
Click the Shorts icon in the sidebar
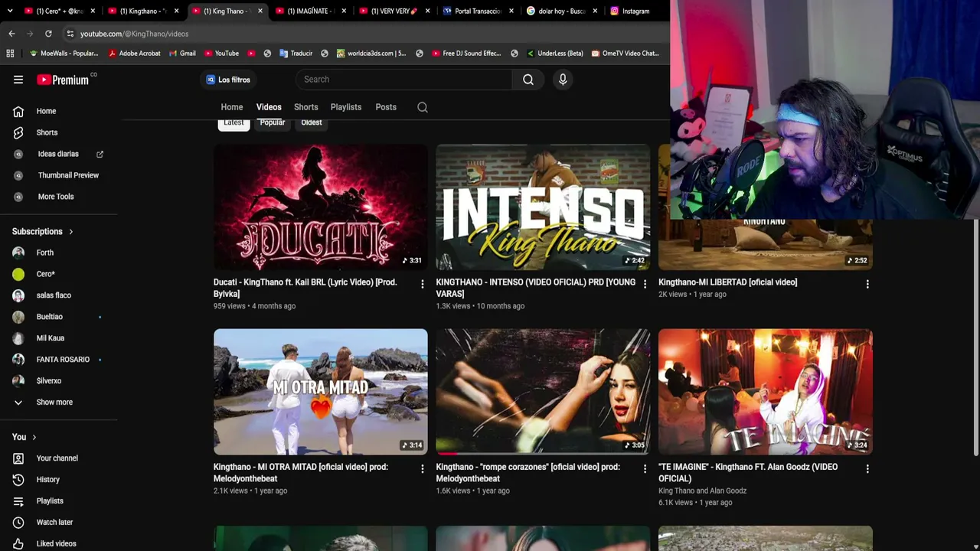point(18,132)
